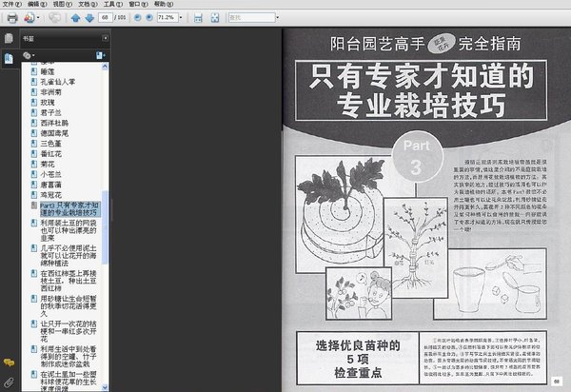Open the Pages thumbnail panel icon

[x=9, y=38]
